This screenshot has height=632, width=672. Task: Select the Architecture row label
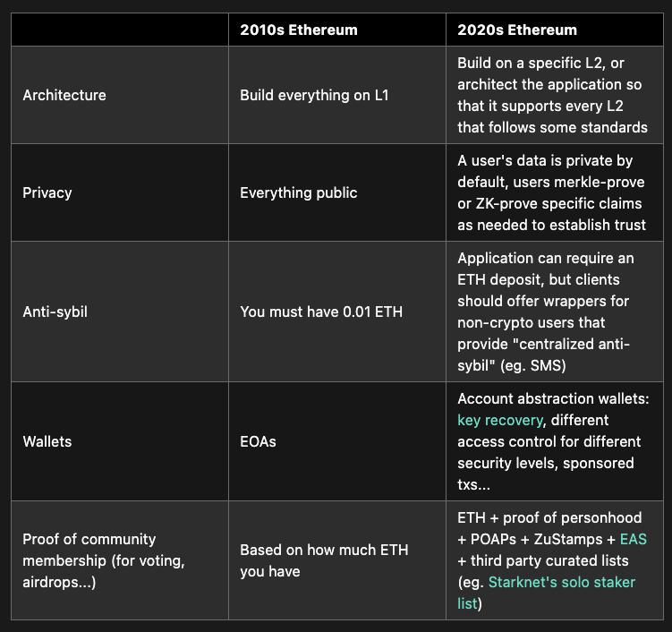(x=64, y=95)
